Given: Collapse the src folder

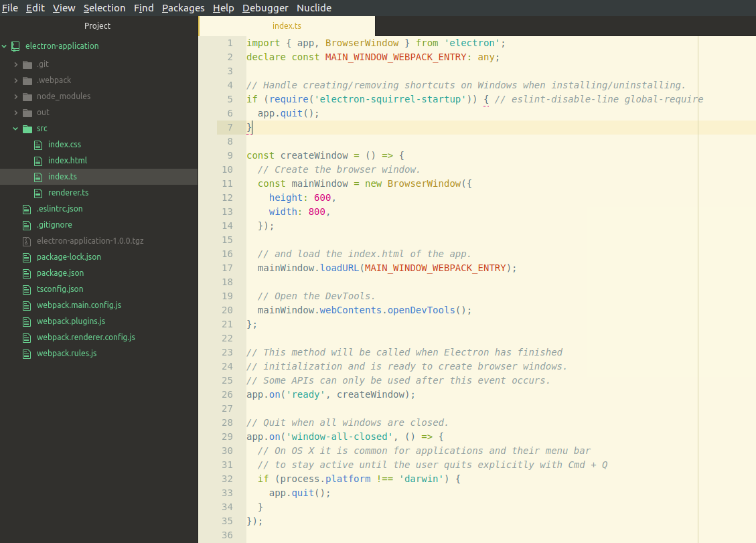Looking at the screenshot, I should pyautogui.click(x=16, y=128).
